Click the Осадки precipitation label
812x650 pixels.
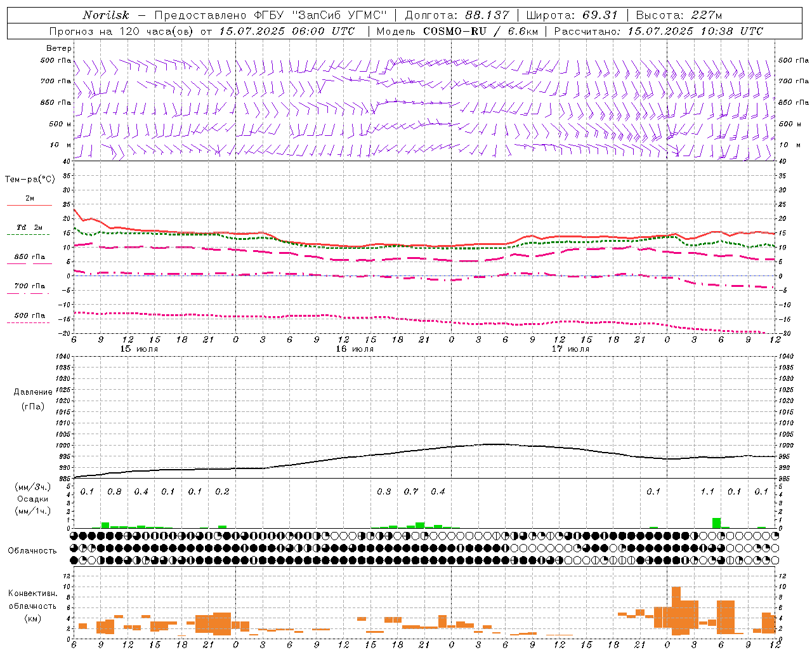coord(33,499)
